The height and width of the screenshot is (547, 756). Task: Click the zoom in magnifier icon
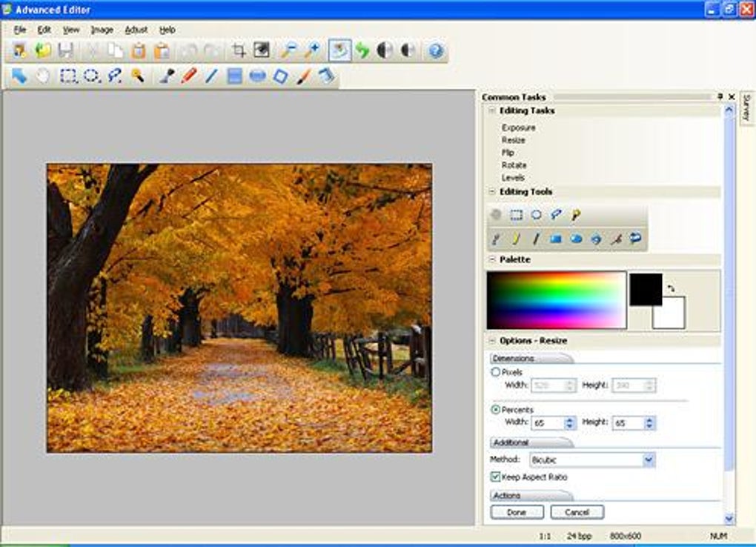click(x=312, y=50)
